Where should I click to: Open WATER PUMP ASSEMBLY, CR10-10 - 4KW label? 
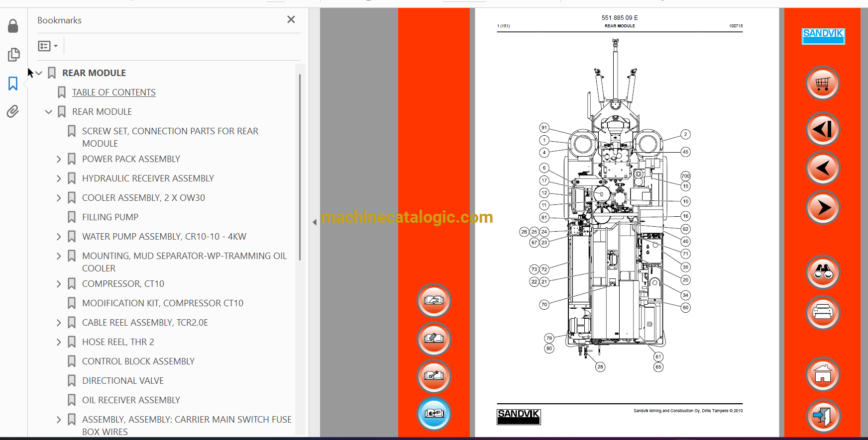164,237
